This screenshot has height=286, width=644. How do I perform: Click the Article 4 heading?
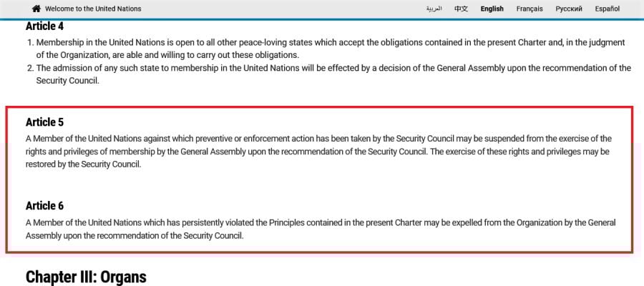45,26
